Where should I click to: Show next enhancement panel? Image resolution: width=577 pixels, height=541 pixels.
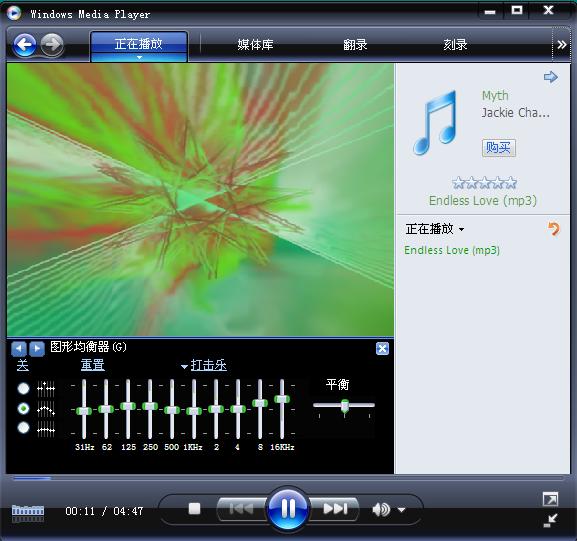tap(37, 348)
